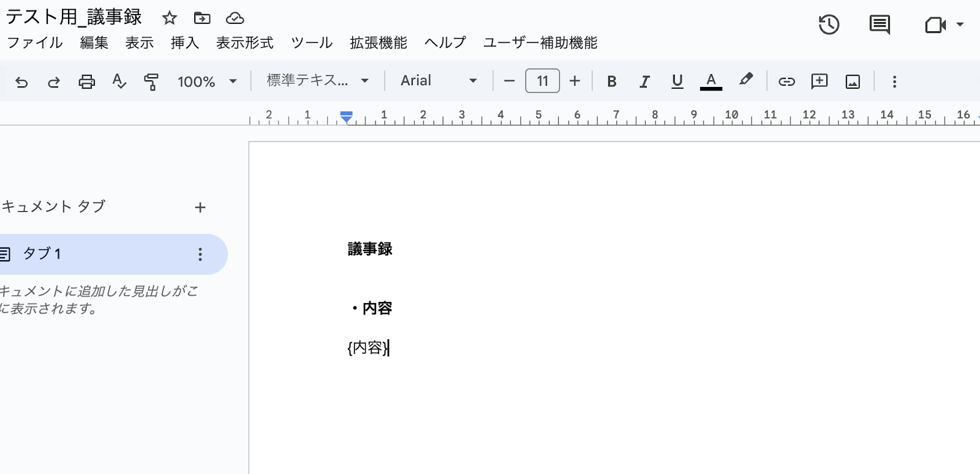The image size is (980, 474).
Task: Star the テスト用_議事録 document
Action: pyautogui.click(x=170, y=18)
